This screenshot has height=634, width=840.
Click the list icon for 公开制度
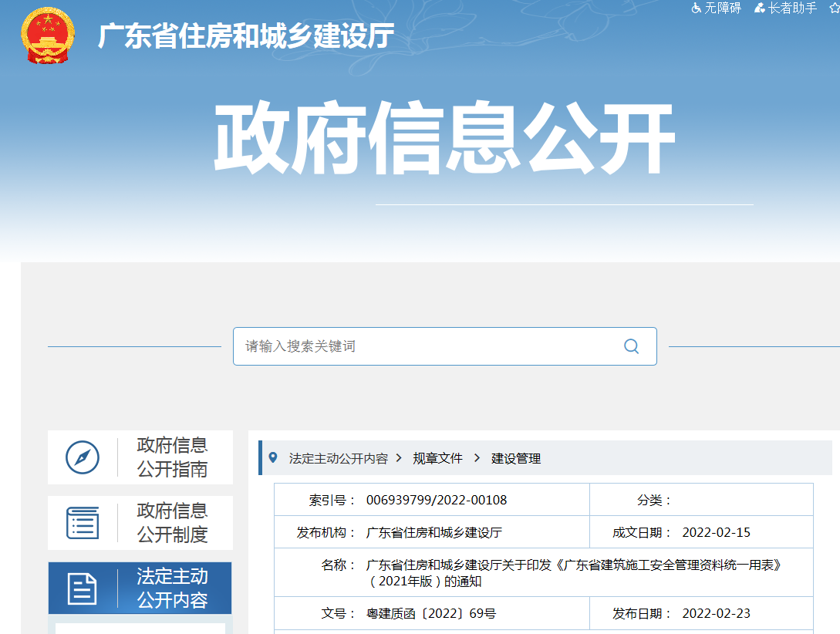pos(83,523)
